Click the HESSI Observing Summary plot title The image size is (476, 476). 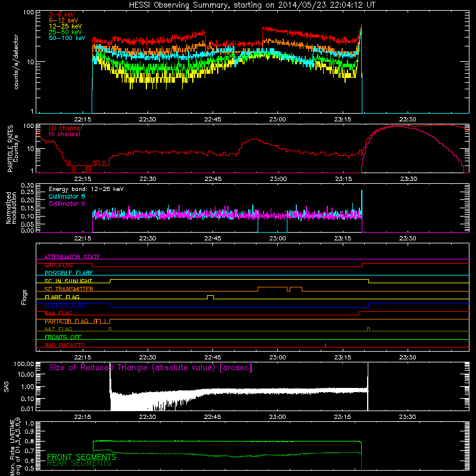(x=252, y=5)
